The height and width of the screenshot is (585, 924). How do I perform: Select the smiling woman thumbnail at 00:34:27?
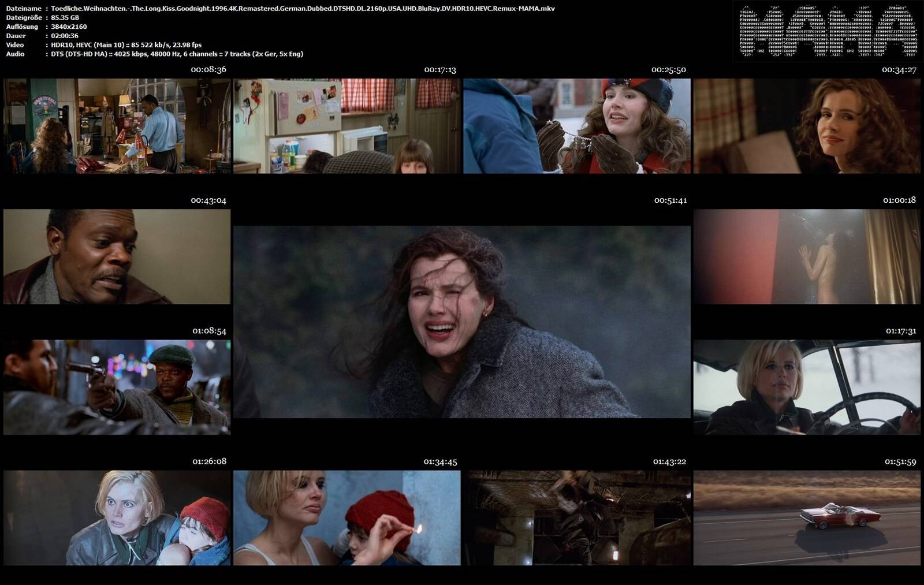pos(807,126)
